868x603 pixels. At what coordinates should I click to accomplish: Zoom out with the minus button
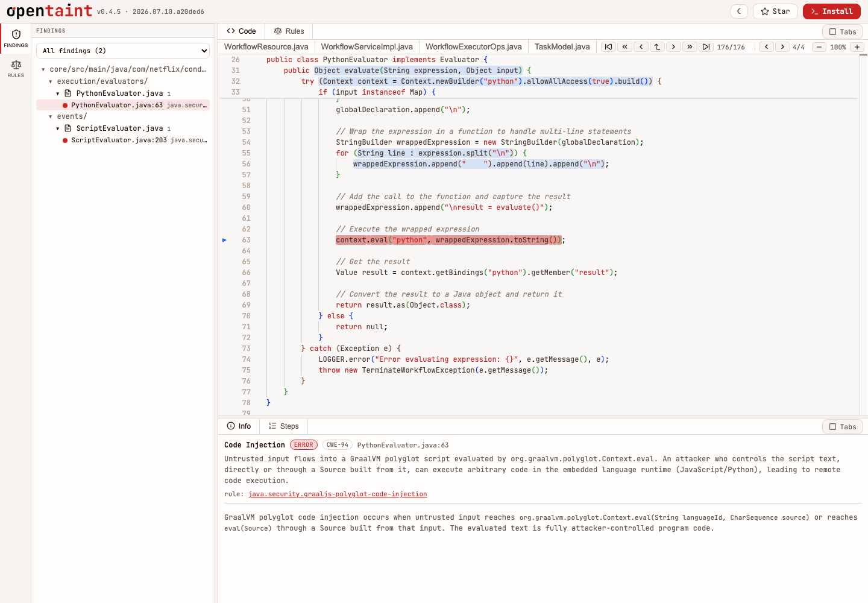click(x=819, y=46)
